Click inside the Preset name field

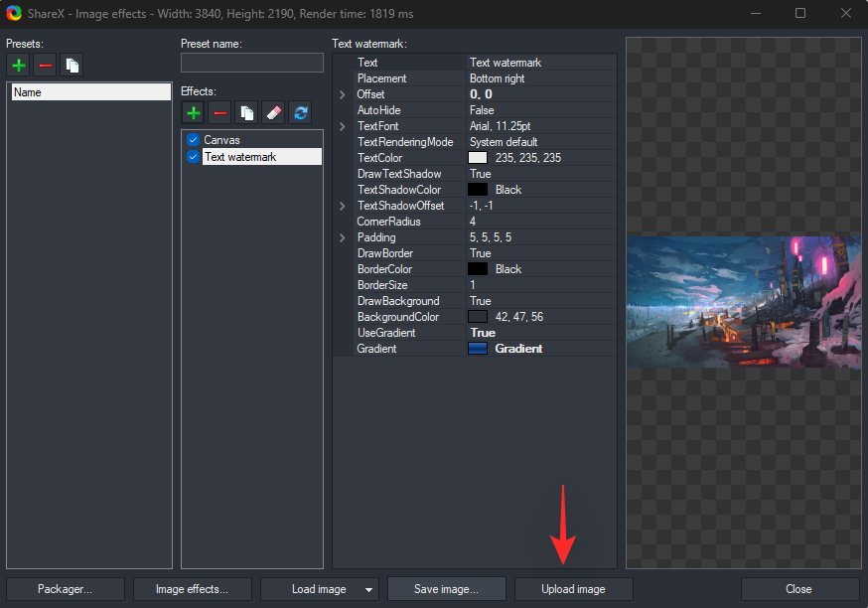click(251, 62)
